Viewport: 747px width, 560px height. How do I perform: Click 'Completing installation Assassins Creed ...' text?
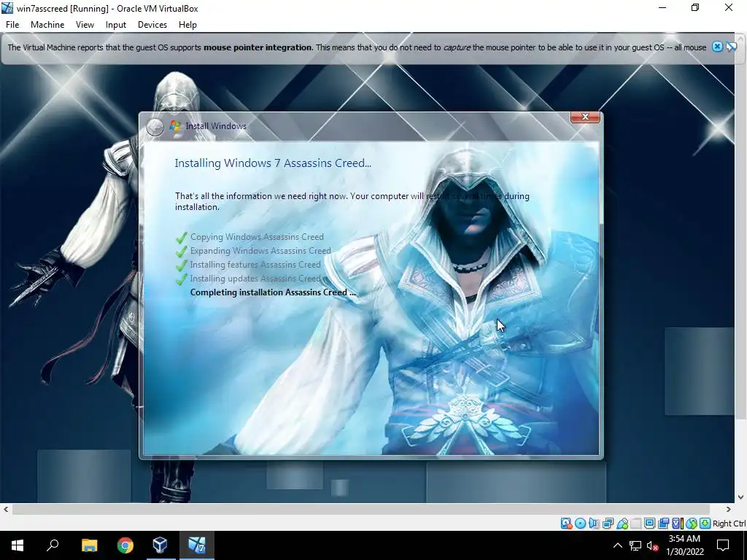[x=273, y=292]
